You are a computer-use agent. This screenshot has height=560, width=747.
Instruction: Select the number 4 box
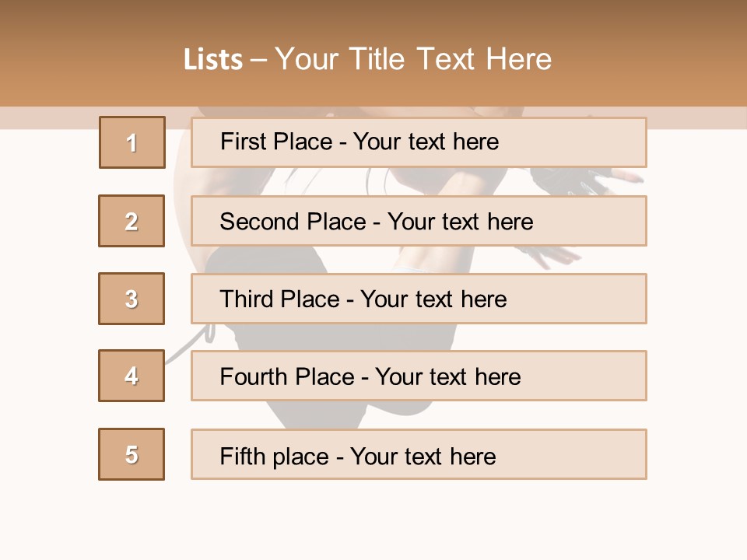132,376
